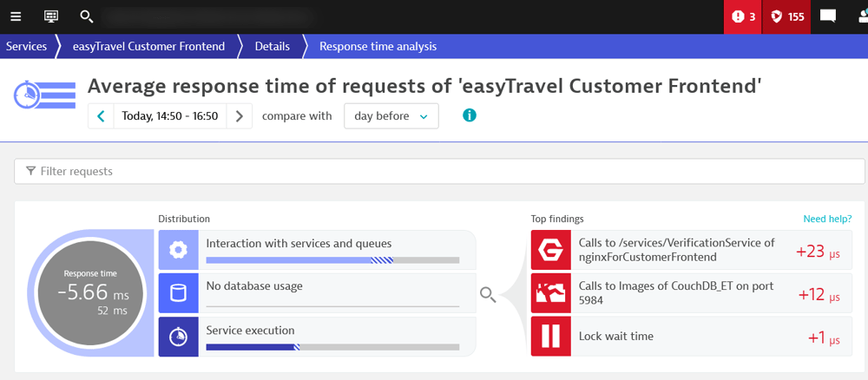Click the nginx icon on VerificationService finding
Screen dimensions: 868x380
[x=550, y=250]
